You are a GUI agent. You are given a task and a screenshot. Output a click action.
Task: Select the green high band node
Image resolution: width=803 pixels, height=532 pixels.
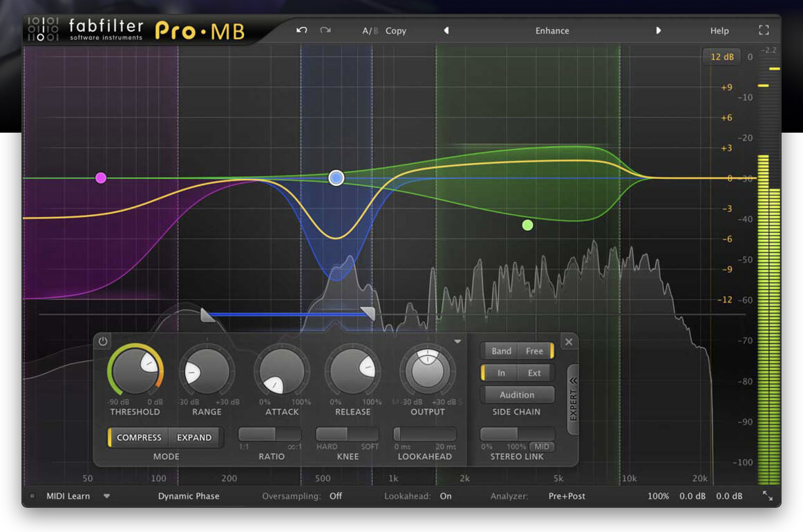pos(527,225)
